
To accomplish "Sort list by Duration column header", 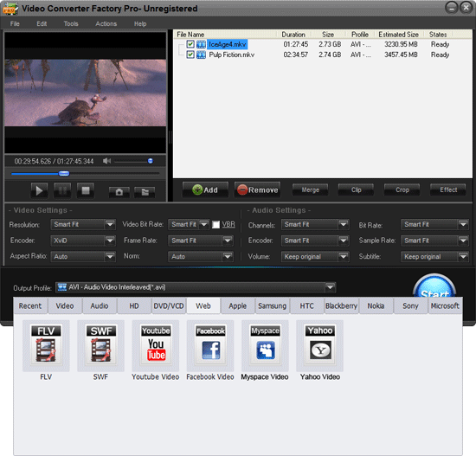I will (293, 35).
